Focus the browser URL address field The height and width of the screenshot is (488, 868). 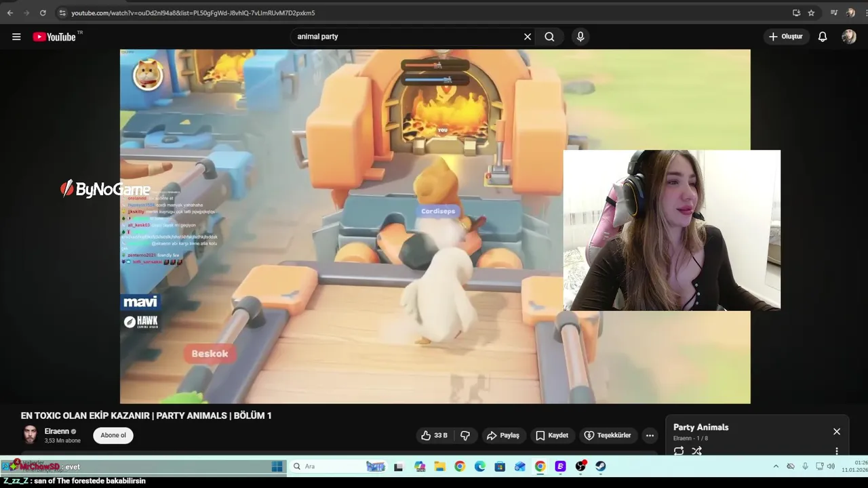427,13
